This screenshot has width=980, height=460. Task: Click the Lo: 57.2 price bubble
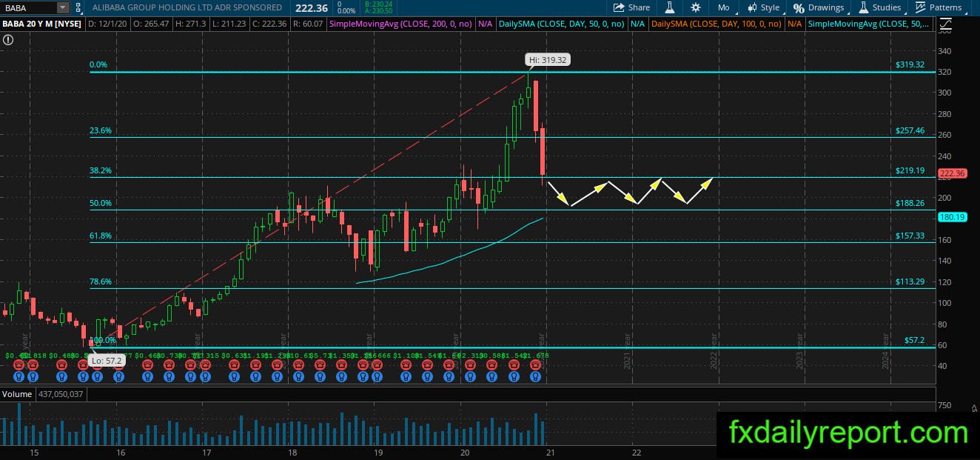coord(107,361)
